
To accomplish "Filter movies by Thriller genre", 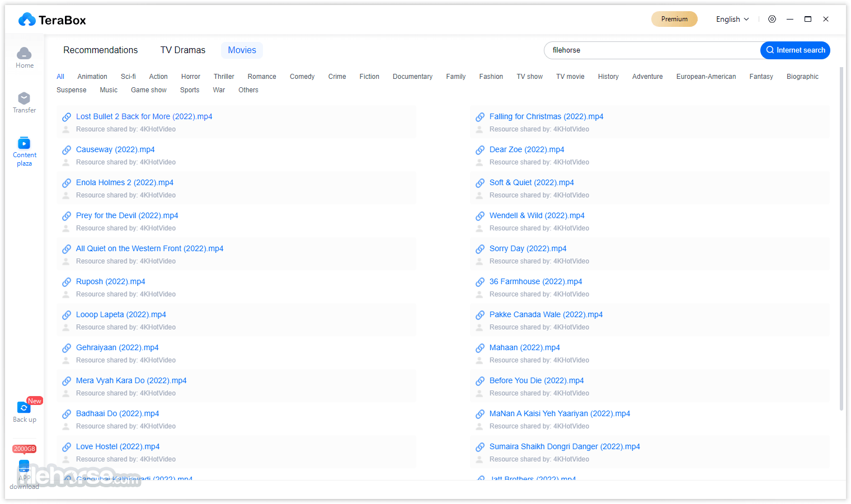I will point(224,77).
